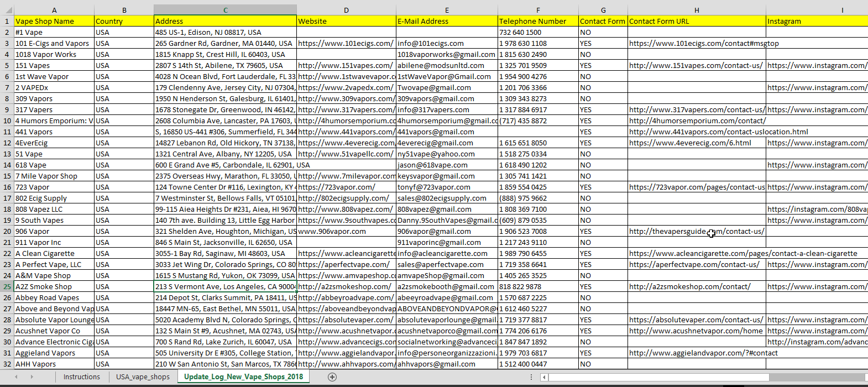Click the tab bar resize handle dots
The width and height of the screenshot is (868, 387).
[531, 377]
